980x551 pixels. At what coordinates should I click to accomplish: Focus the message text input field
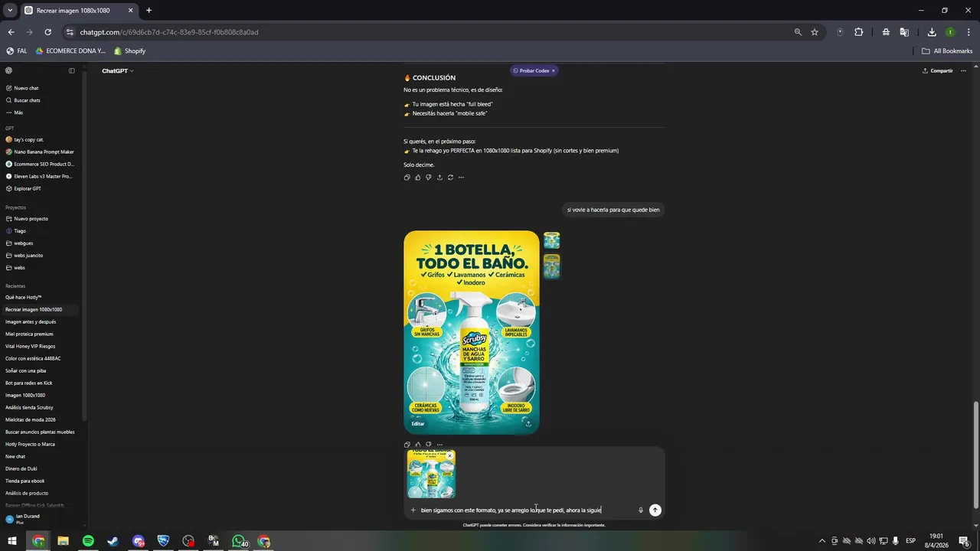[527, 510]
